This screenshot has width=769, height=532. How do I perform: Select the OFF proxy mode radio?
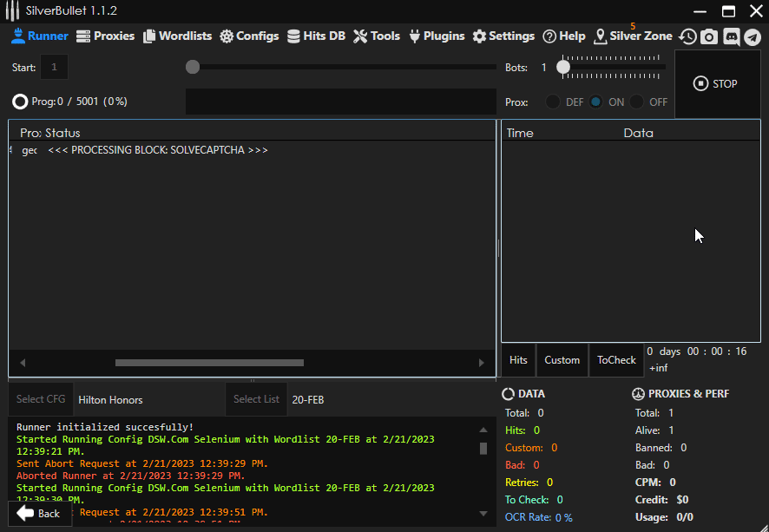[636, 102]
